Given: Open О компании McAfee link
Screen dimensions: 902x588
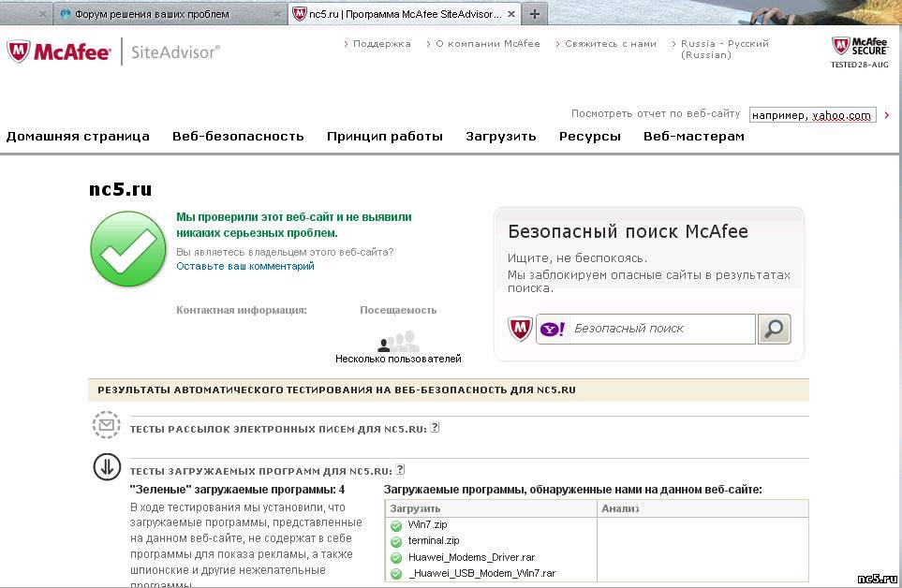Looking at the screenshot, I should pos(488,44).
